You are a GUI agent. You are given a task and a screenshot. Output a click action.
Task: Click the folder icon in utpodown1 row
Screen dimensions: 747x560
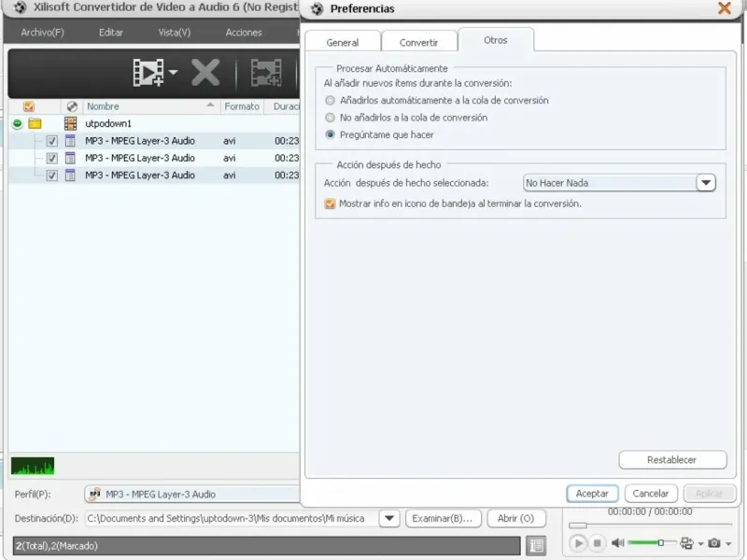[35, 124]
